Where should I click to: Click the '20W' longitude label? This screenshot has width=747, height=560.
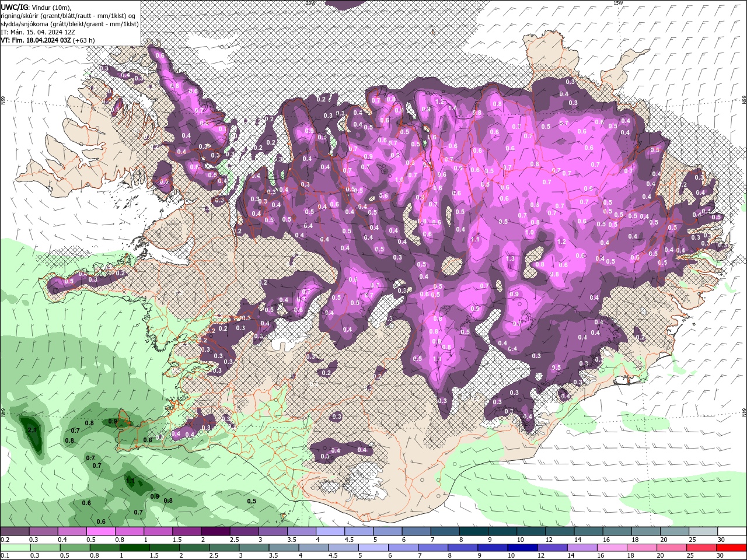click(310, 3)
